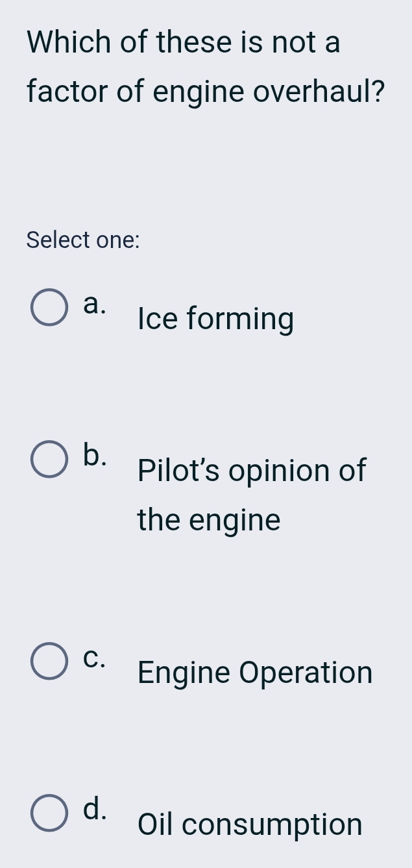Click "the engine" second line of option b
The width and height of the screenshot is (412, 868).
pos(209,520)
